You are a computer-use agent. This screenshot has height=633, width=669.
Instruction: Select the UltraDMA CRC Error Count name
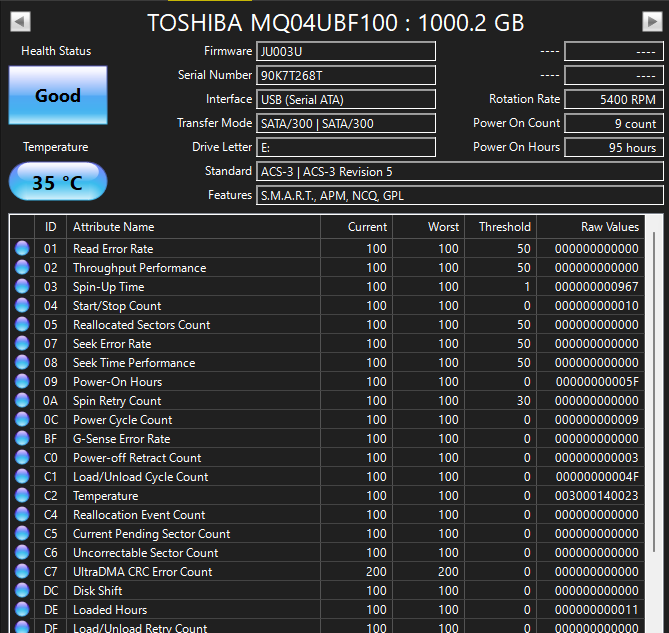click(143, 572)
